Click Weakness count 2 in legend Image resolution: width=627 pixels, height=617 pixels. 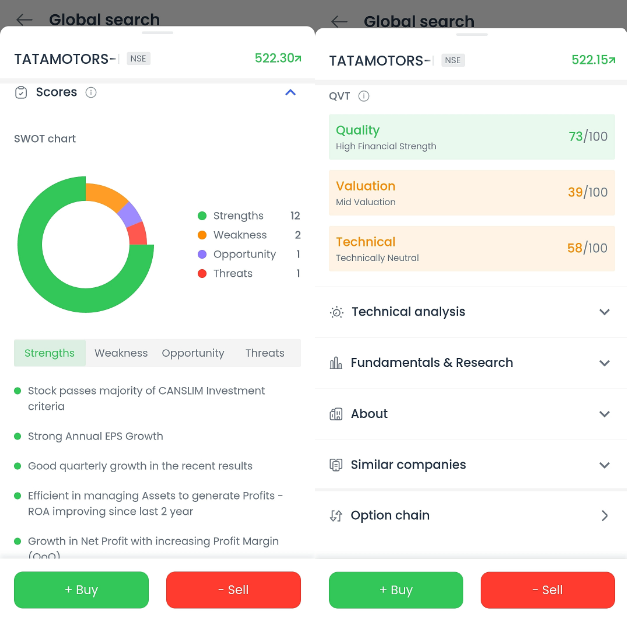click(x=298, y=235)
